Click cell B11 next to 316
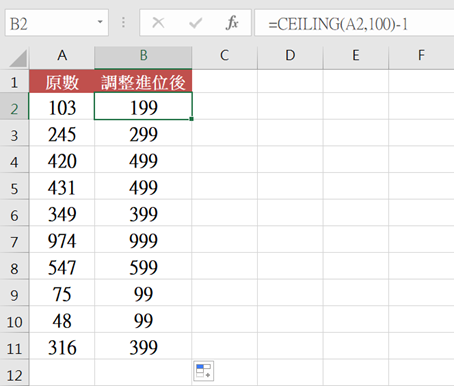Image resolution: width=454 pixels, height=386 pixels. coord(143,347)
